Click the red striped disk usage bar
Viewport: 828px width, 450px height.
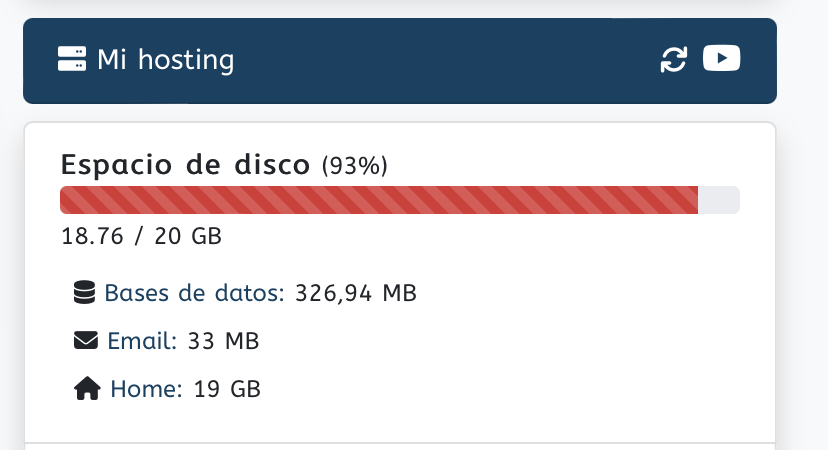click(x=379, y=200)
